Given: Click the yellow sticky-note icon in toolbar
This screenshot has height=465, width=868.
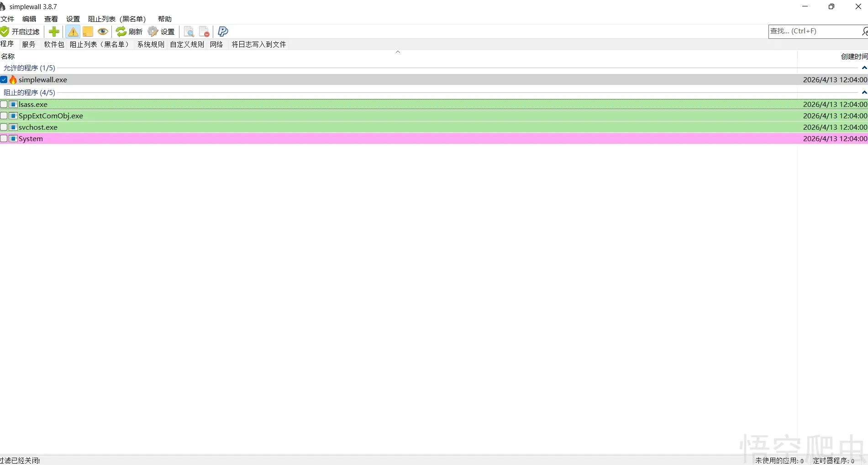Looking at the screenshot, I should click(88, 32).
